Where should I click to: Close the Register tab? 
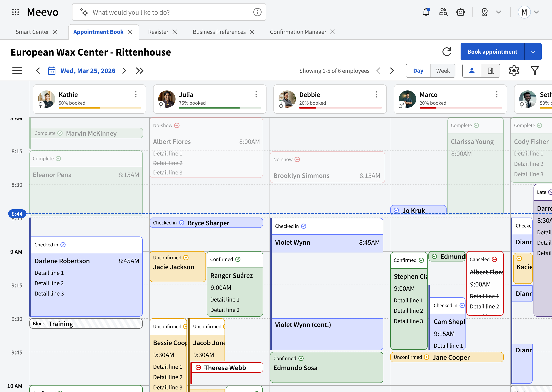pos(175,32)
